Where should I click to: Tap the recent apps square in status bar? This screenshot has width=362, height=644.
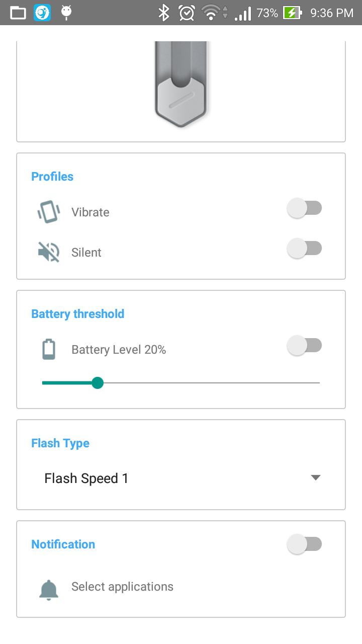tap(19, 13)
